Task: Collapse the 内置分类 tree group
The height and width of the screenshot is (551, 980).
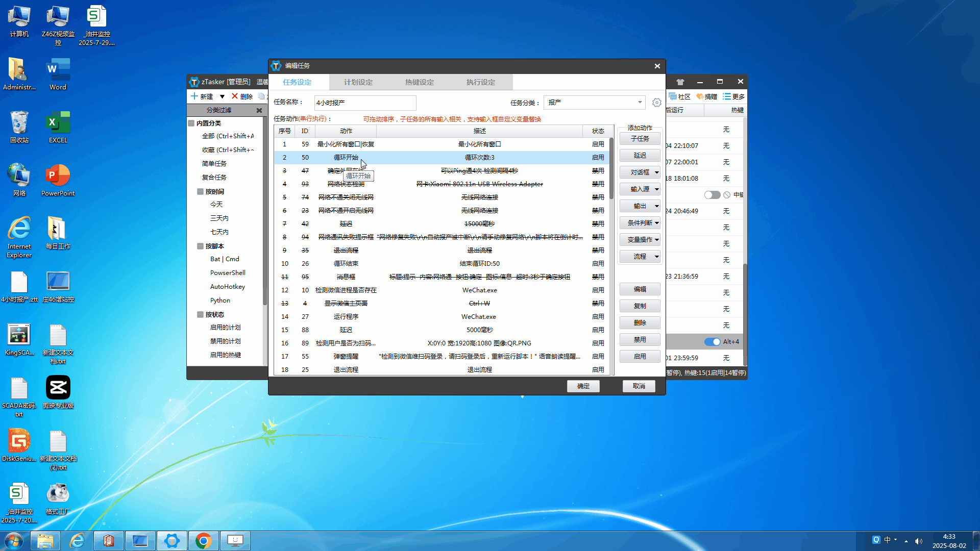Action: click(x=191, y=123)
